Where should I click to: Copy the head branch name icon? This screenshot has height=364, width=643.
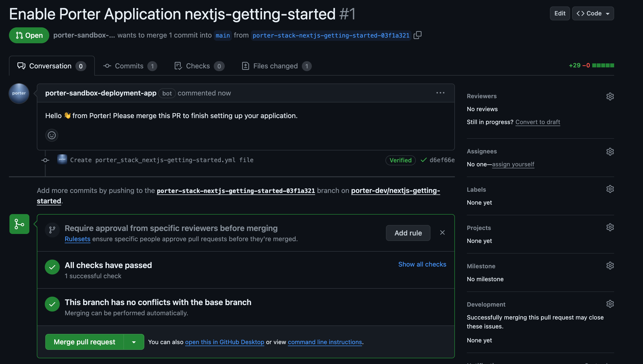click(417, 35)
